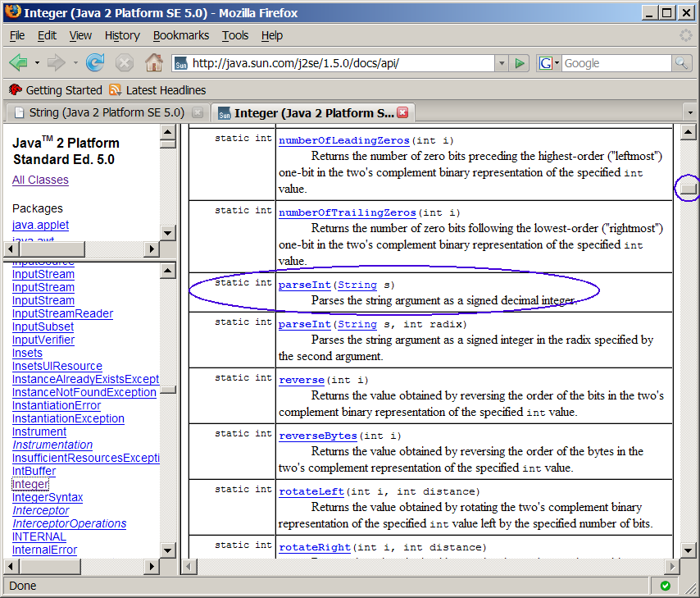The width and height of the screenshot is (700, 598).
Task: Click the green Go button
Action: tap(519, 63)
